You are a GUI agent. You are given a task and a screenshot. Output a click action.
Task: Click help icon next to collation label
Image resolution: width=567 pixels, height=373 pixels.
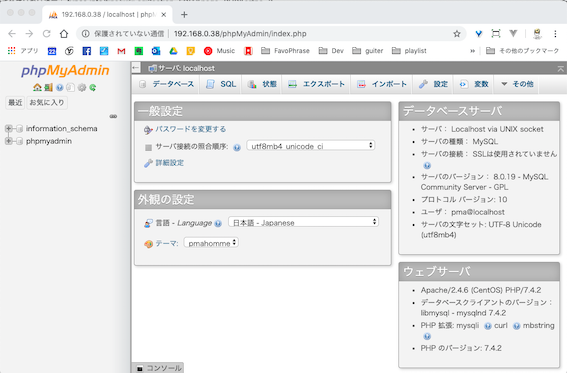click(x=237, y=147)
